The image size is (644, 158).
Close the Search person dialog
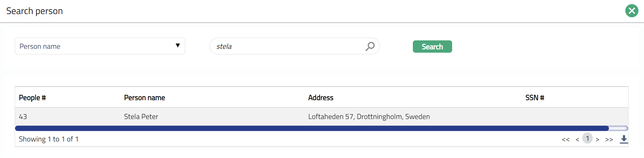[632, 11]
